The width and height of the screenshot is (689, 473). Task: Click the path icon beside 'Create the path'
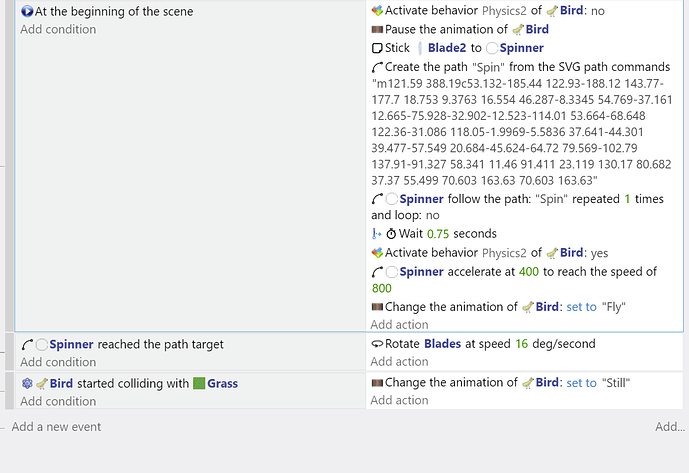377,67
